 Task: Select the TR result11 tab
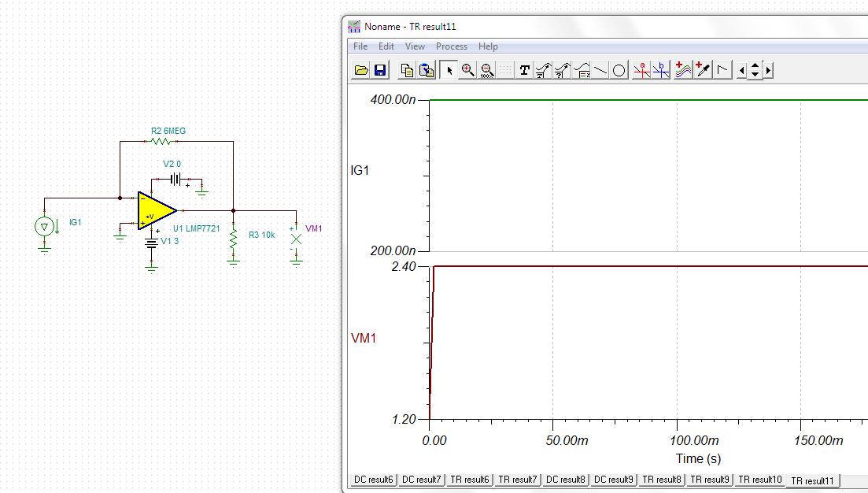[x=812, y=481]
